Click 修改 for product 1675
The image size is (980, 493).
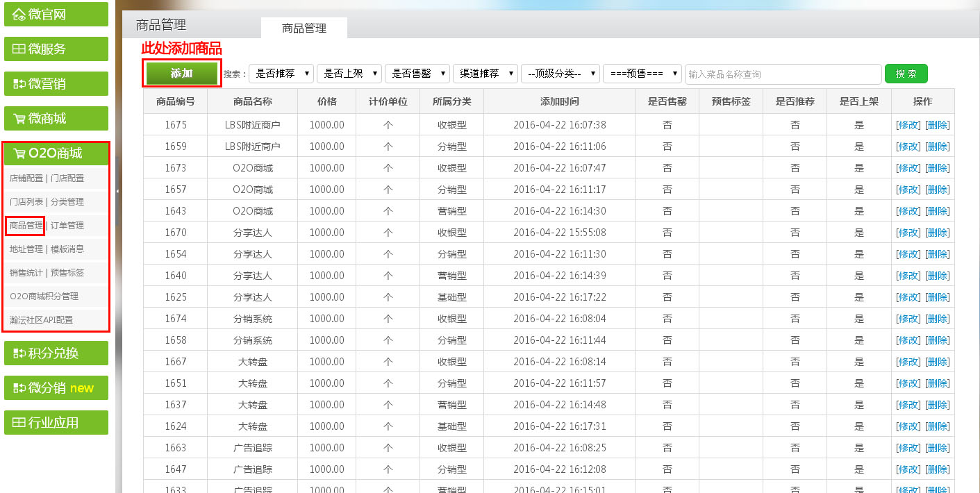click(x=908, y=125)
